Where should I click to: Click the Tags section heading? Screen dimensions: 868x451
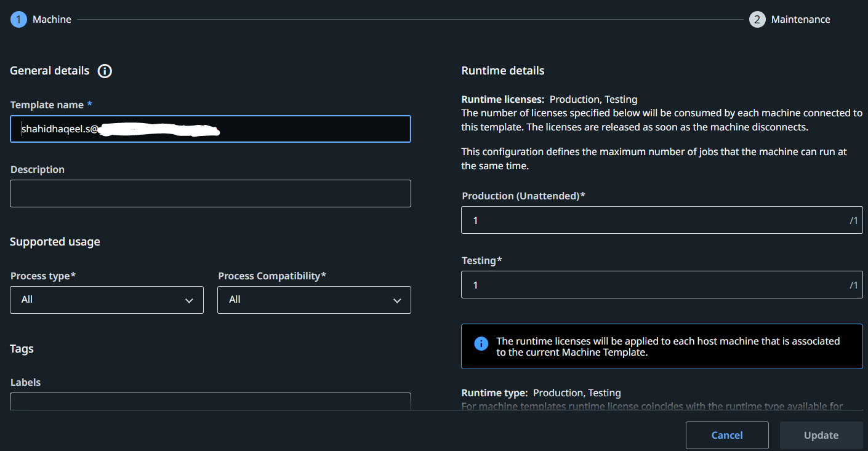pyautogui.click(x=22, y=349)
